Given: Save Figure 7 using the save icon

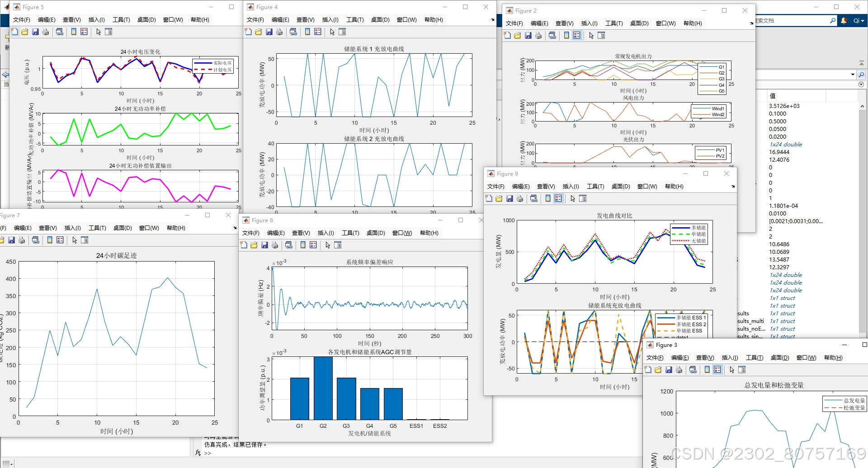Looking at the screenshot, I should [x=11, y=240].
